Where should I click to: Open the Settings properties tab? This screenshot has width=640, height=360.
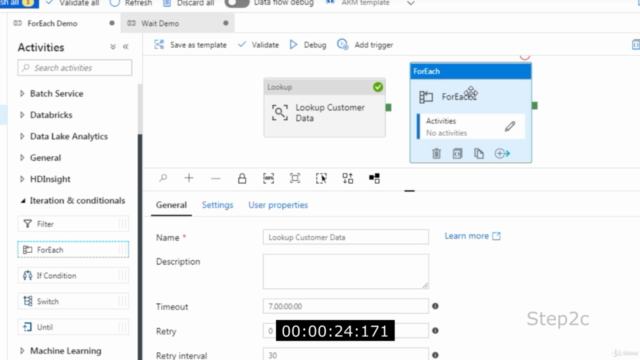coord(218,205)
